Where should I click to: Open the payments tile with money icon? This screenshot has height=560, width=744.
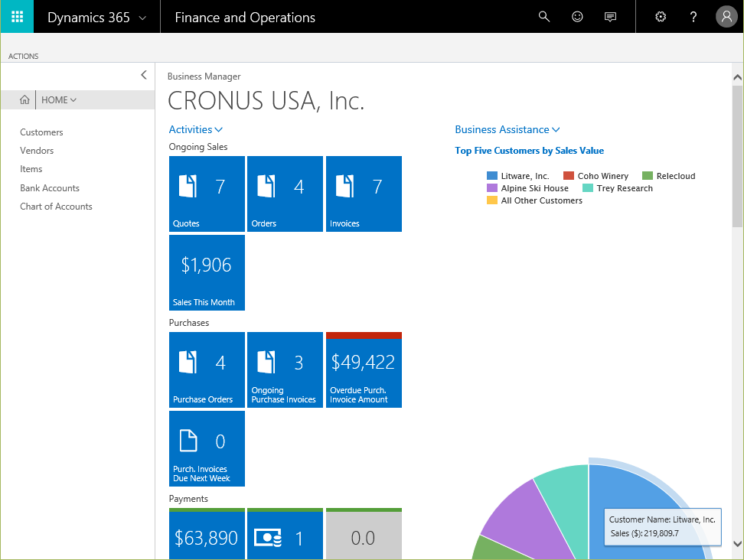point(286,534)
